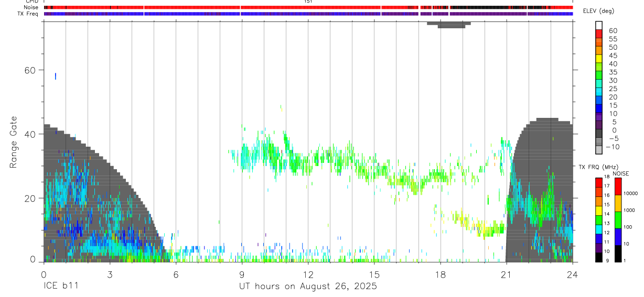Click the ELEV (deg) colorbar title

pos(598,11)
